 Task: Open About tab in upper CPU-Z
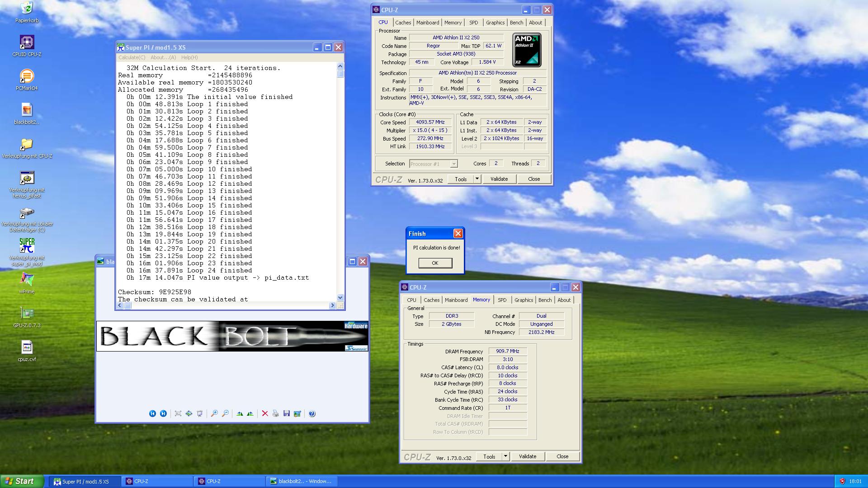[535, 23]
